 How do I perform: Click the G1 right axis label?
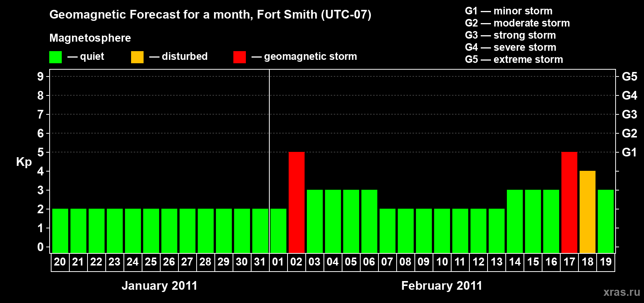click(x=630, y=152)
